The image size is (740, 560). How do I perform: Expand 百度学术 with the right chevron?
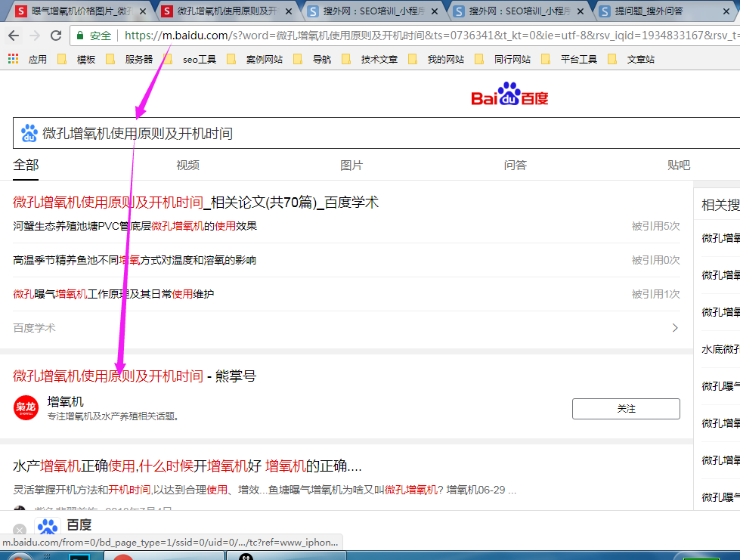(675, 328)
